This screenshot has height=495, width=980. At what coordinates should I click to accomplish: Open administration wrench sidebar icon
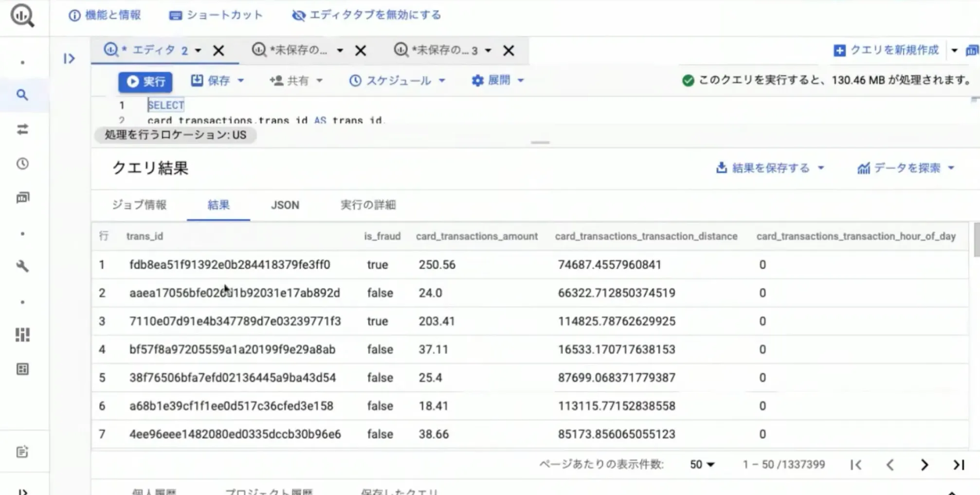coord(22,266)
